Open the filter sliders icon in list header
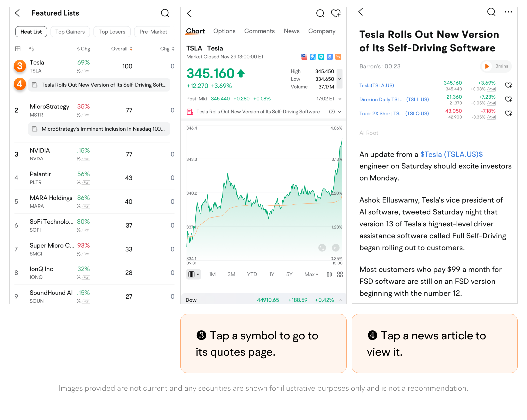The width and height of the screenshot is (527, 420). click(31, 49)
